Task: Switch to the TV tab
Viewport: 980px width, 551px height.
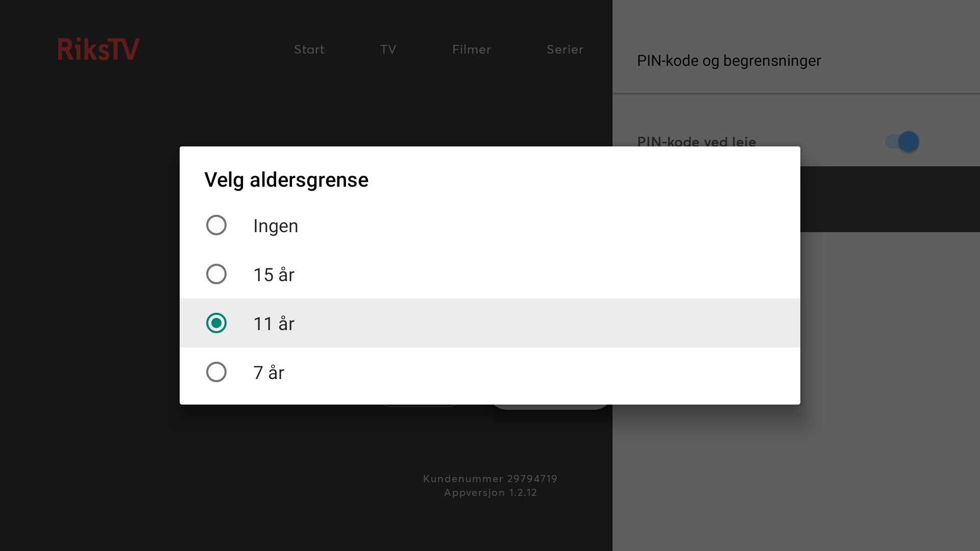Action: coord(388,49)
